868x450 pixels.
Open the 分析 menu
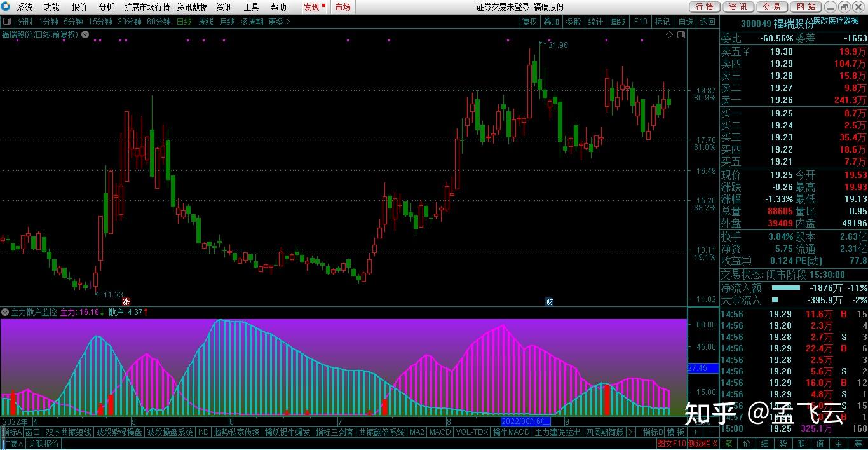(x=107, y=7)
